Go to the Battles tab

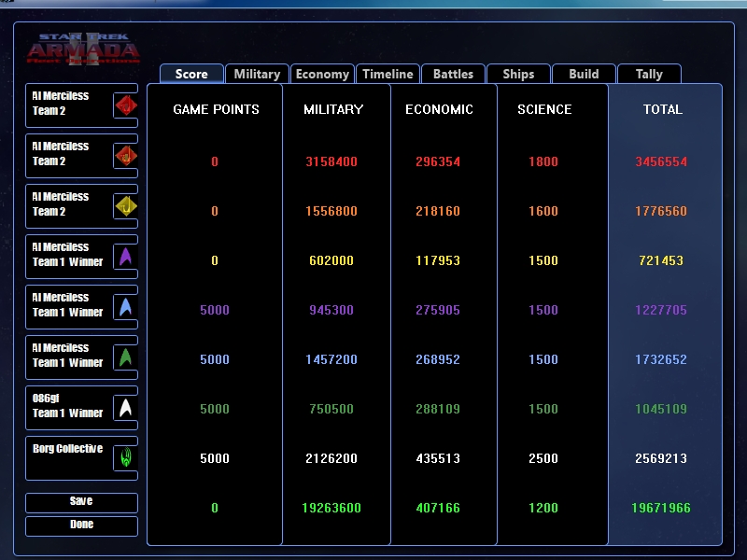point(453,74)
